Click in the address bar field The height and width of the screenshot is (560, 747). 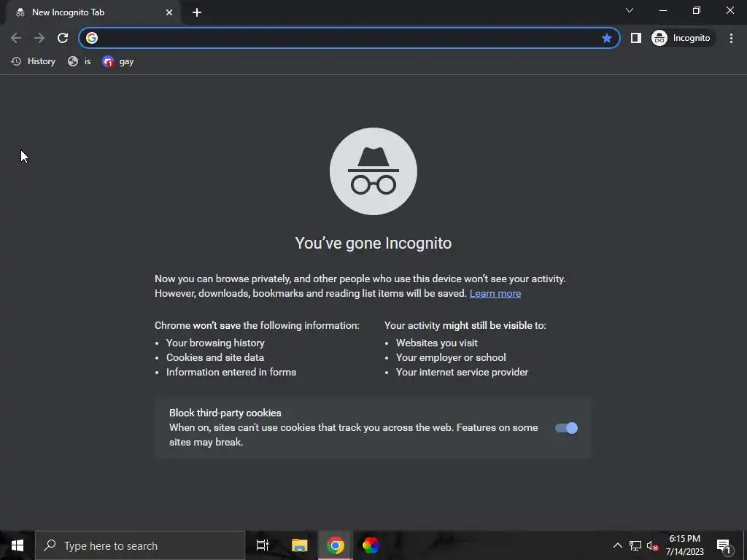pyautogui.click(x=349, y=38)
